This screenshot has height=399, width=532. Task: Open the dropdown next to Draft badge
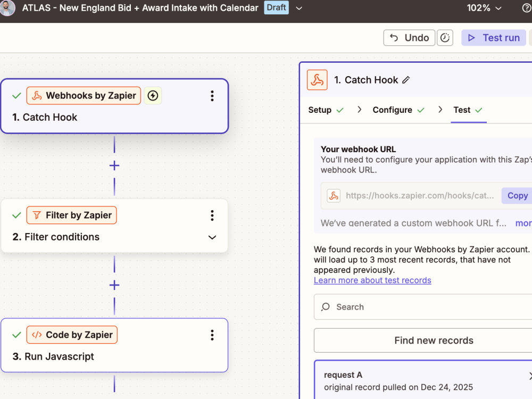tap(299, 8)
